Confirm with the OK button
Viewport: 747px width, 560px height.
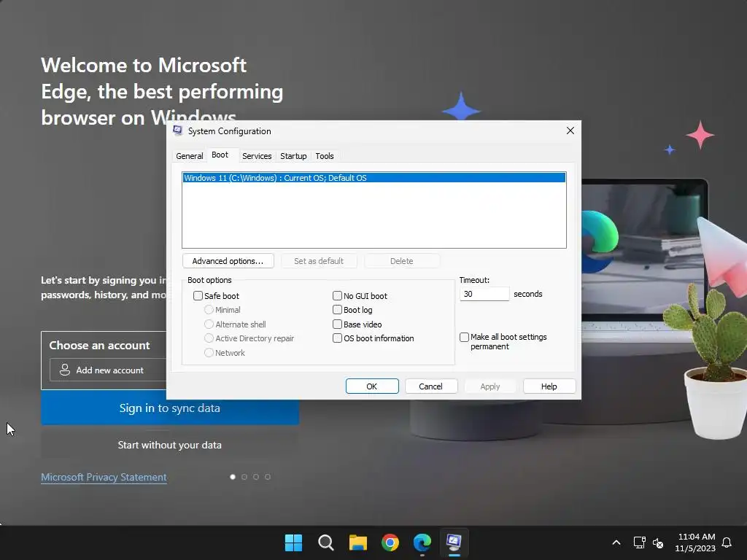pos(372,386)
